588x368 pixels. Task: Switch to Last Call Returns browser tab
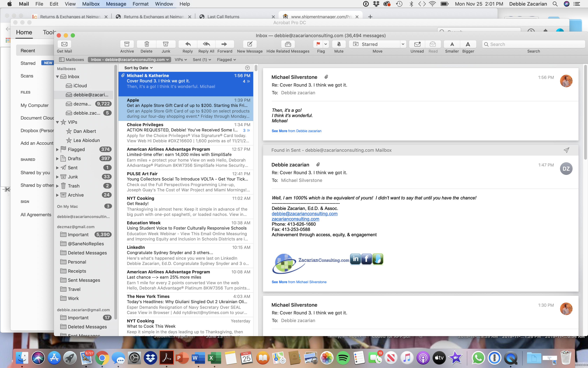pos(223,16)
